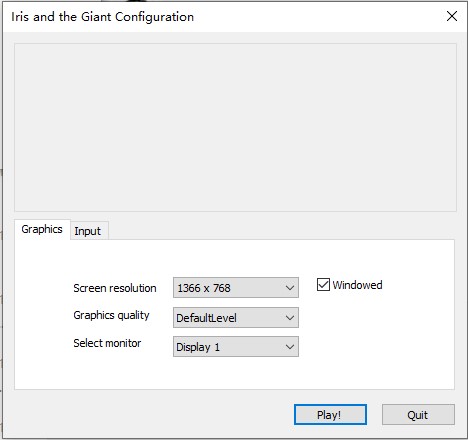This screenshot has width=468, height=440.
Task: Click the Select monitor label
Action: point(107,343)
